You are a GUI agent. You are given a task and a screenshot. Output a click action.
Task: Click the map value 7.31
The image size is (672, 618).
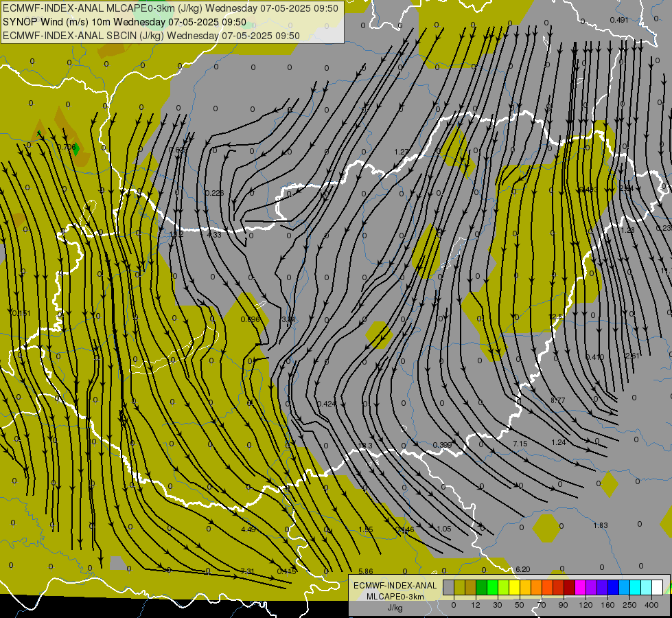coord(247,571)
